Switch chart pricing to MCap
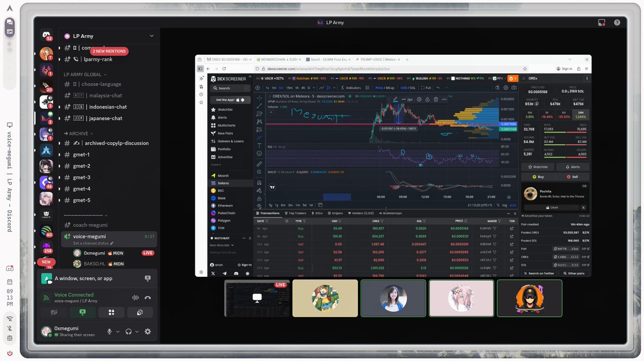Image resolution: width=644 pixels, height=361 pixels. coord(390,87)
